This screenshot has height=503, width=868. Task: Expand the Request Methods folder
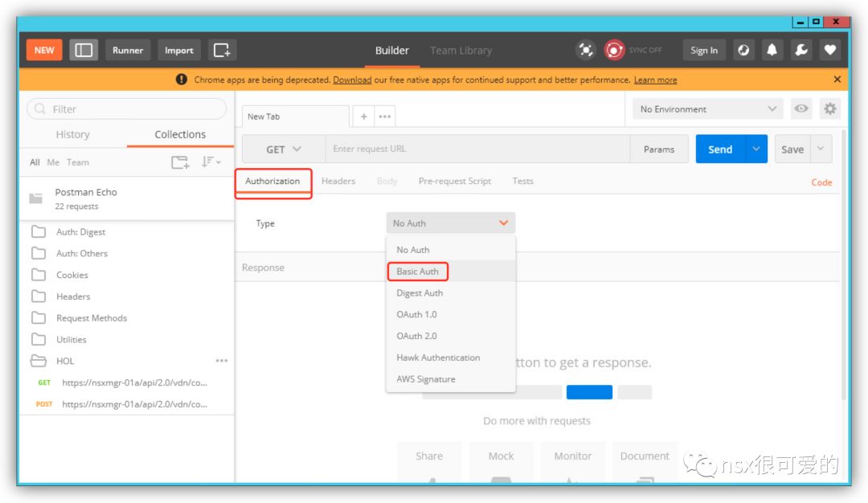[x=127, y=318]
